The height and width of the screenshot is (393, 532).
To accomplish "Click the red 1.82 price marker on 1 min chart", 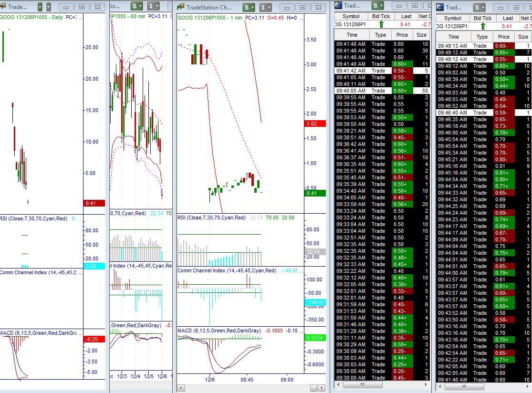I will pyautogui.click(x=315, y=124).
